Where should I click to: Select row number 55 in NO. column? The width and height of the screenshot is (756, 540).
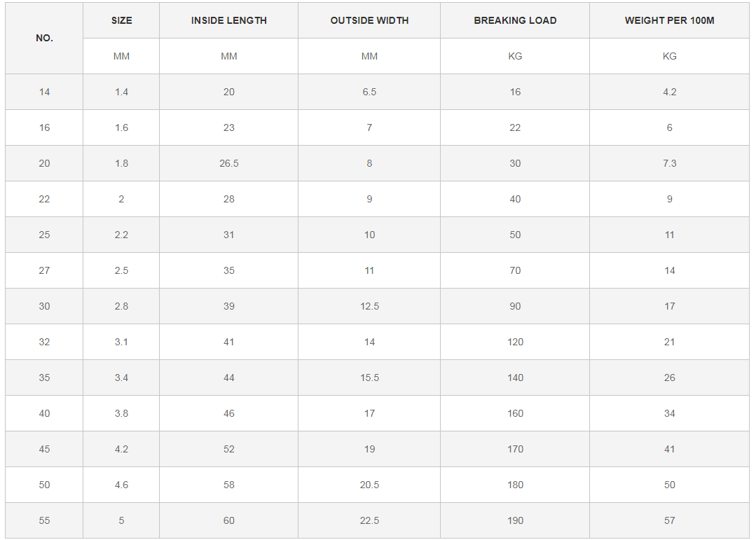(x=44, y=520)
